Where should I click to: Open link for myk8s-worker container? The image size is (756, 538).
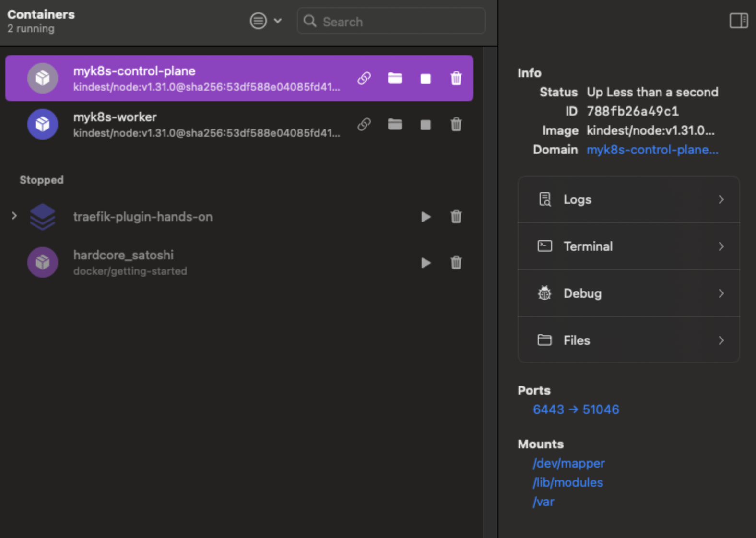(x=364, y=124)
